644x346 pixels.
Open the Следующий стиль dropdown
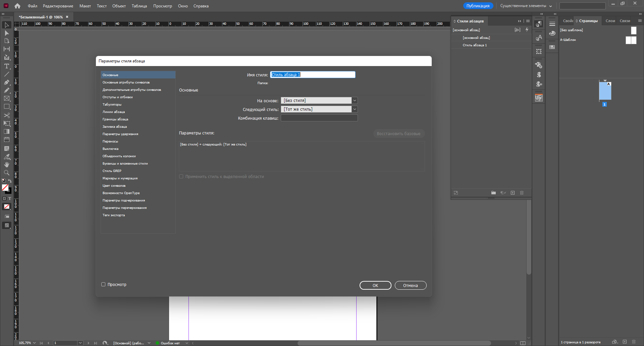tap(355, 109)
